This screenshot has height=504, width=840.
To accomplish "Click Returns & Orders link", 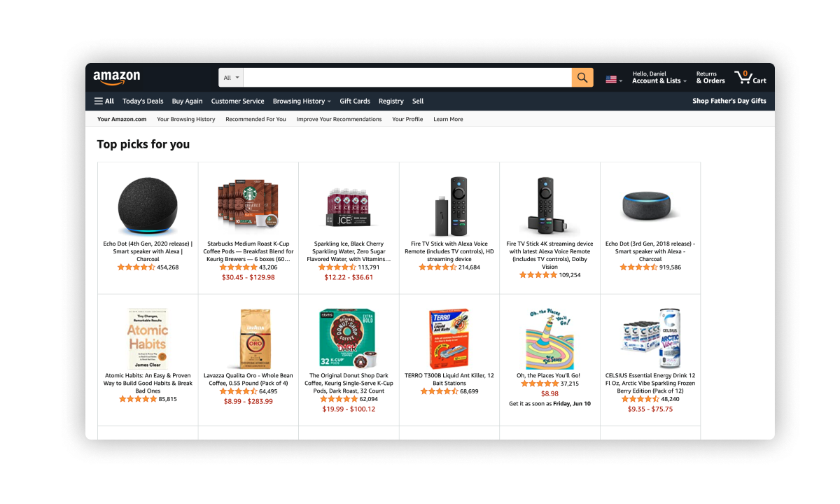I will coord(710,77).
